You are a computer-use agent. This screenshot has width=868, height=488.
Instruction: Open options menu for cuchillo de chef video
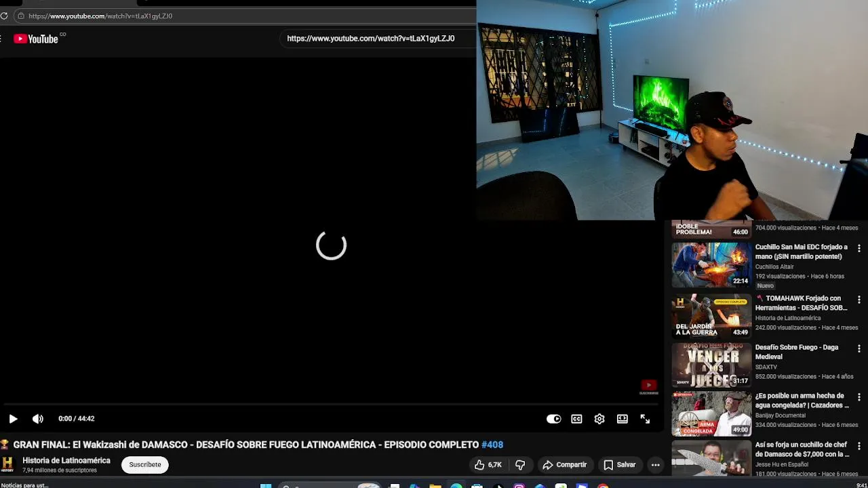(859, 446)
